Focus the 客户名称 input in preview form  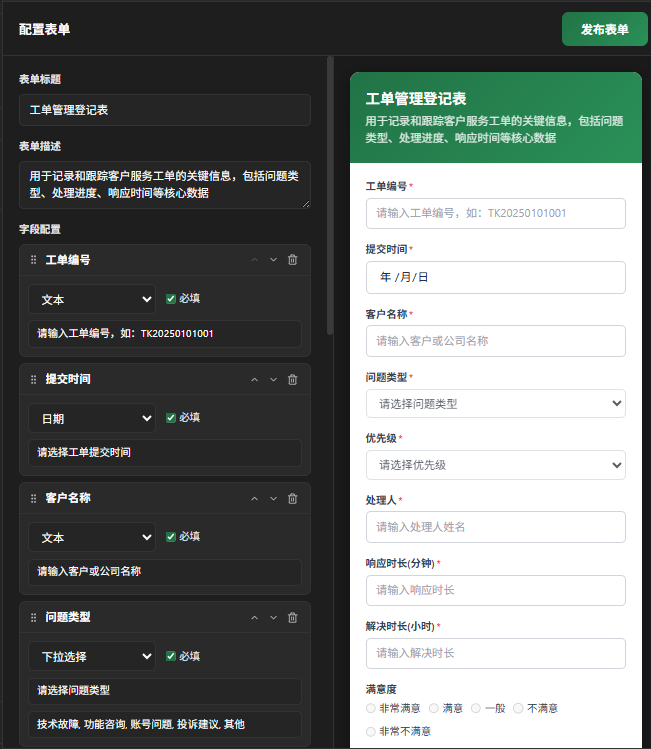[x=496, y=341]
